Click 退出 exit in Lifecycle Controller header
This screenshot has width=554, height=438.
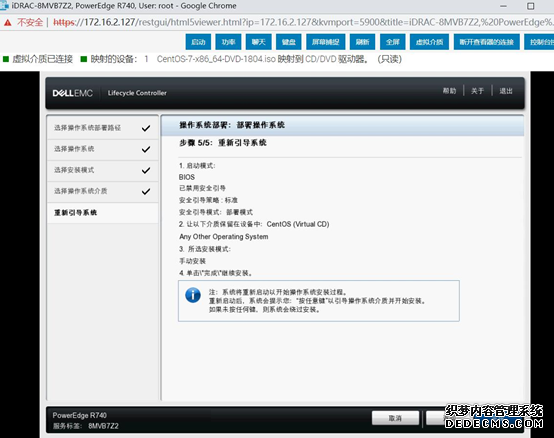click(x=506, y=91)
